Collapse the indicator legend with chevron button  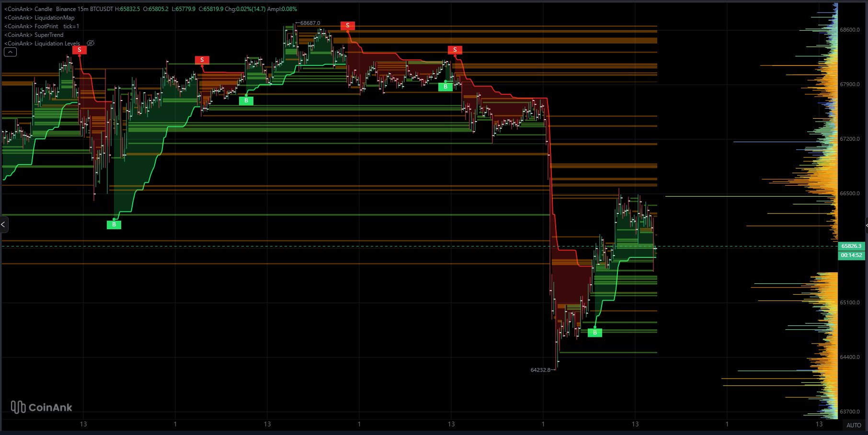coord(10,52)
